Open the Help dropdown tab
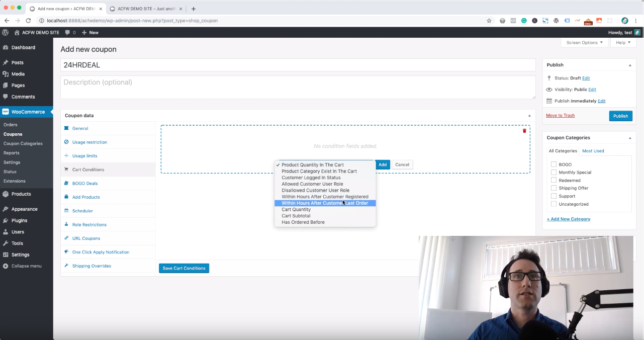 (x=623, y=43)
